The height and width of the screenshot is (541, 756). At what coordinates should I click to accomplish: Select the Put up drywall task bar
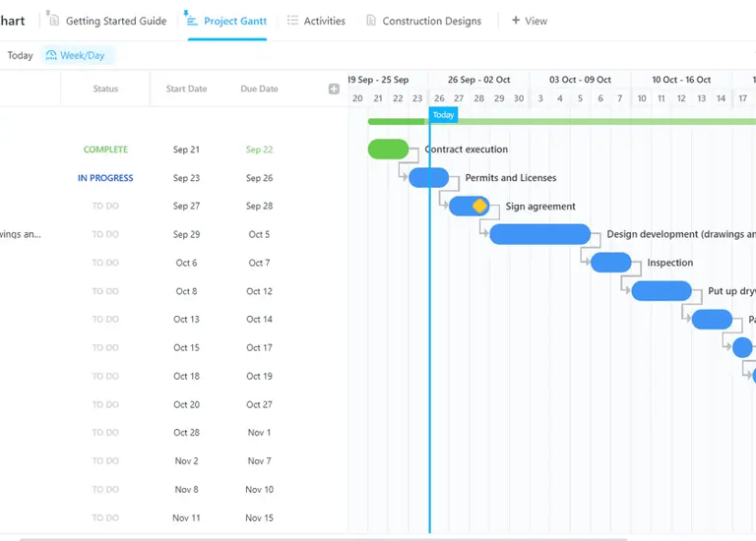pos(661,291)
